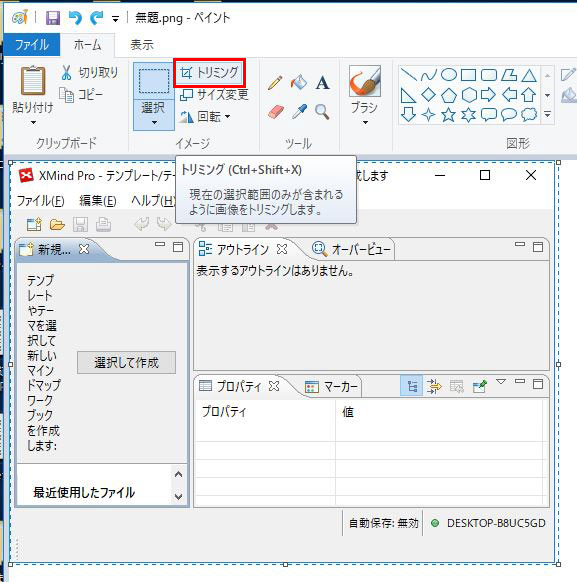Expand the ブラシ brush type dropdown

point(365,122)
